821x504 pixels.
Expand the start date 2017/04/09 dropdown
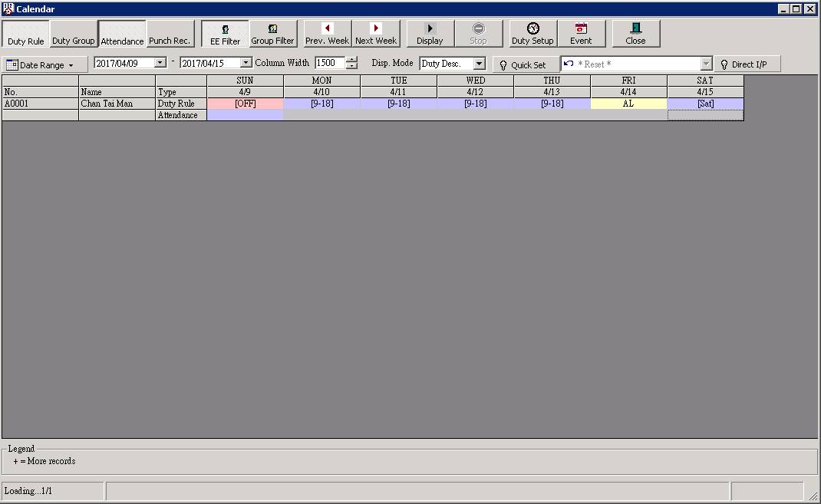[x=160, y=63]
